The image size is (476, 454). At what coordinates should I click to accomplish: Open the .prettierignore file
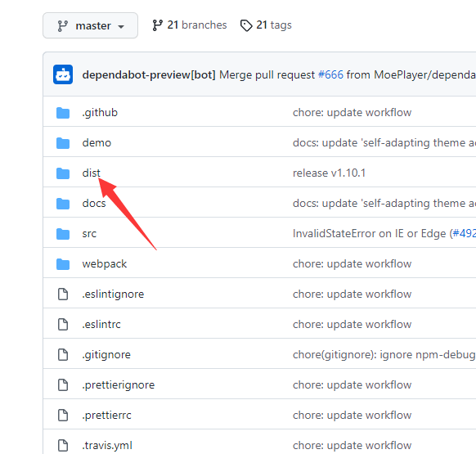(x=119, y=385)
